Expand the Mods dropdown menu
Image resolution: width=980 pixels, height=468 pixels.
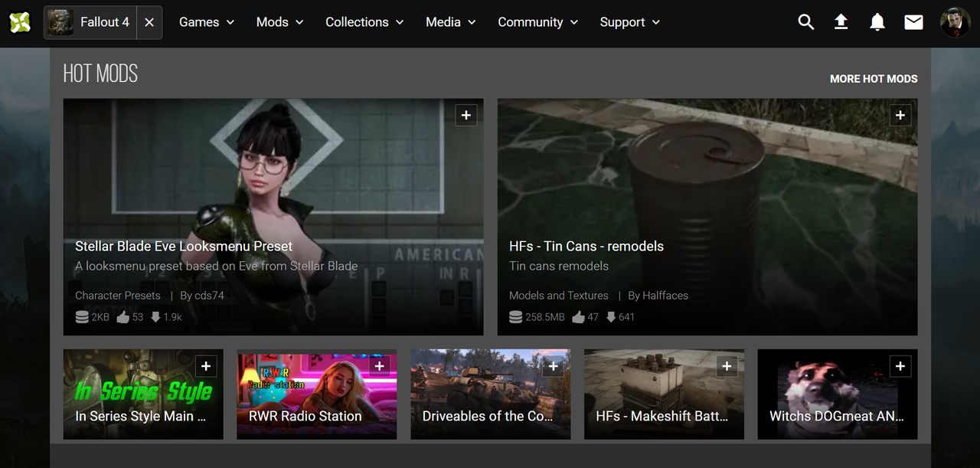[280, 22]
